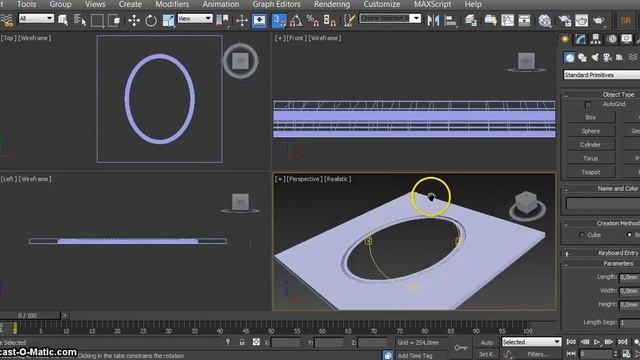640x360 pixels.
Task: Click the Select by Name icon
Action: (80, 20)
